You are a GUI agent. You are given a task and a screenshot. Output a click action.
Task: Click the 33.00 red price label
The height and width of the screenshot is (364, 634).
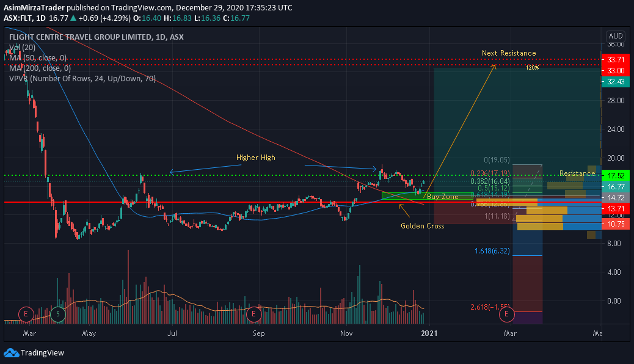(616, 70)
